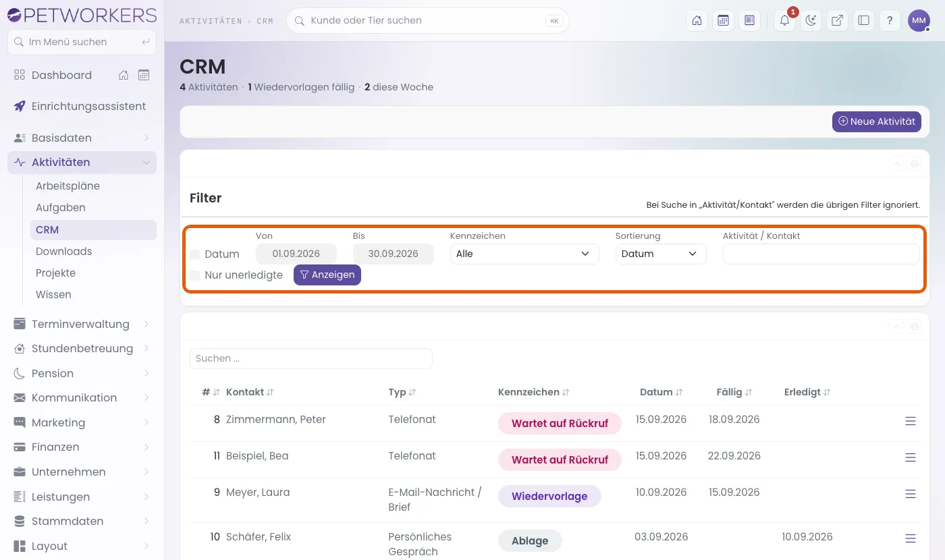Expand the Kommunikation sidebar section
This screenshot has width=945, height=560.
click(82, 397)
